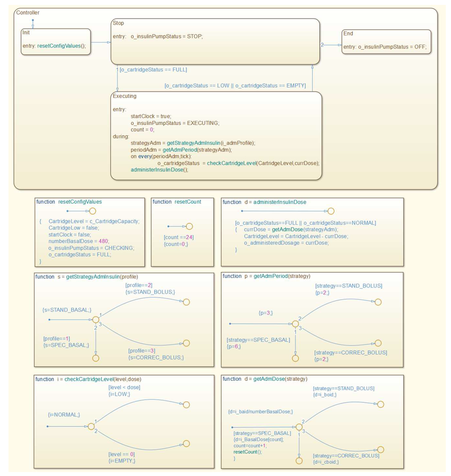Viewport: 451px width, 476px height.
Task: Select the End state box
Action: tap(385, 42)
